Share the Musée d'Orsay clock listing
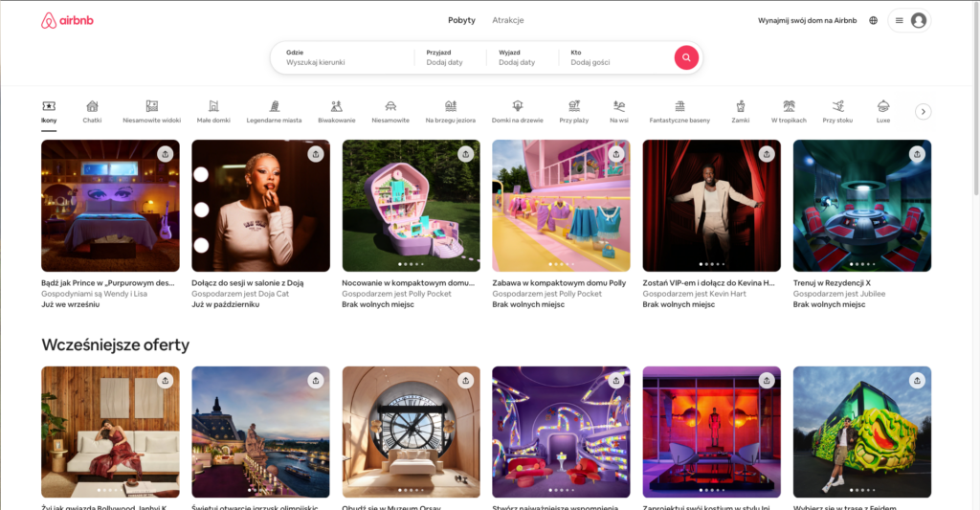980x510 pixels. tap(466, 380)
